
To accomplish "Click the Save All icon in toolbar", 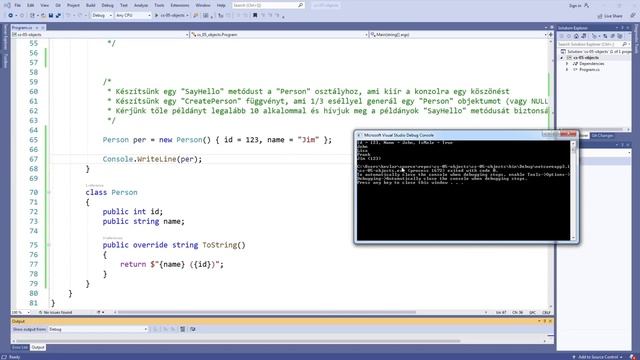I will tap(58, 16).
